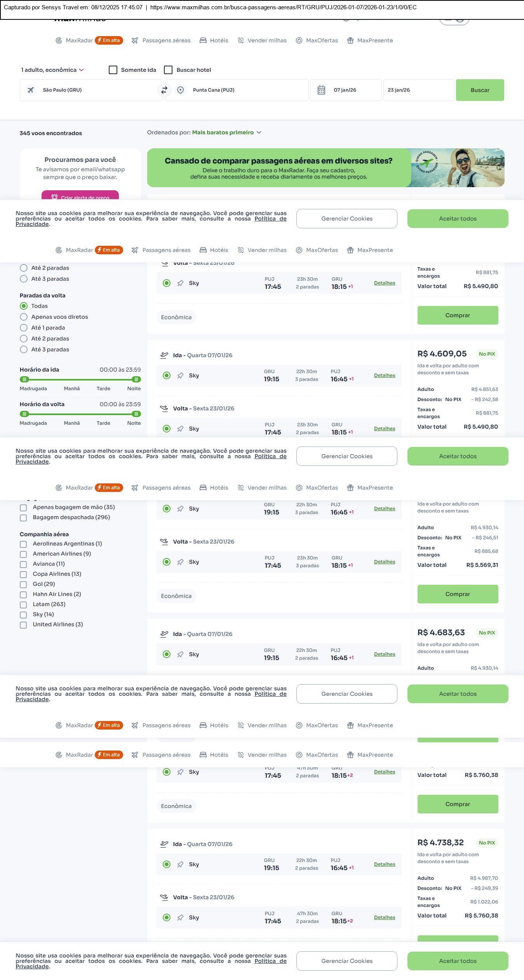
Task: Click the MaxPresente gift icon in top menu
Action: (x=350, y=40)
